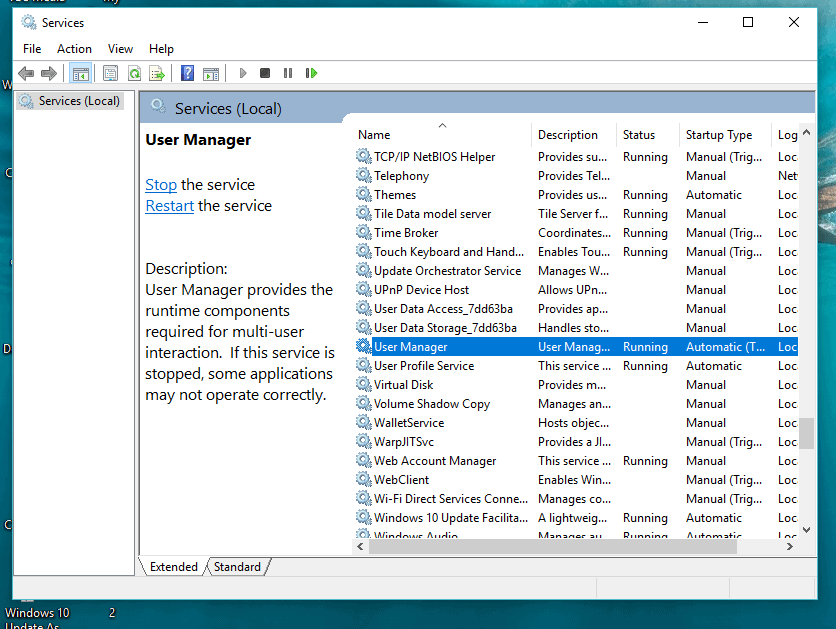Click the Export List toolbar icon
The image size is (836, 629).
pos(157,73)
